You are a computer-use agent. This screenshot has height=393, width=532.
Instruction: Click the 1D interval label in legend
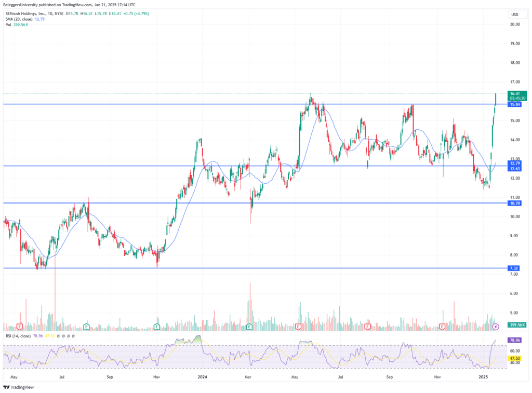pyautogui.click(x=50, y=14)
